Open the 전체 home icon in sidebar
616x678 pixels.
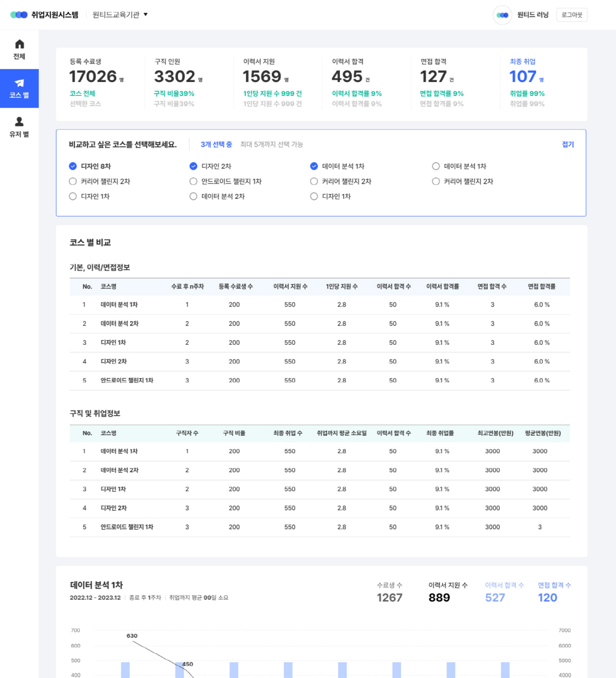coord(19,44)
